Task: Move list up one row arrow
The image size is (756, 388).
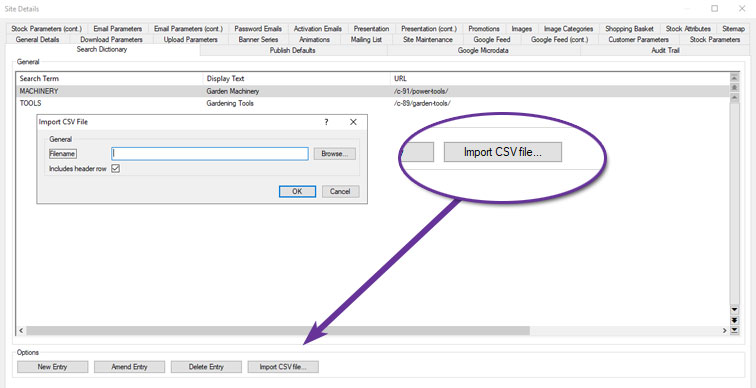Action: click(734, 97)
